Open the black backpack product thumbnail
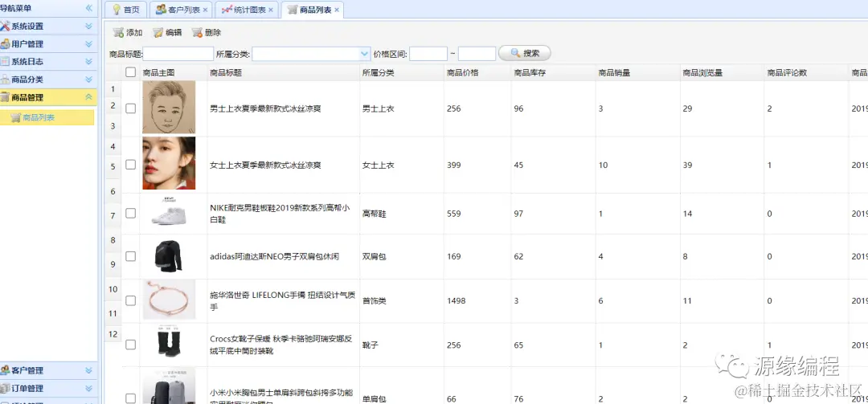 tap(168, 256)
